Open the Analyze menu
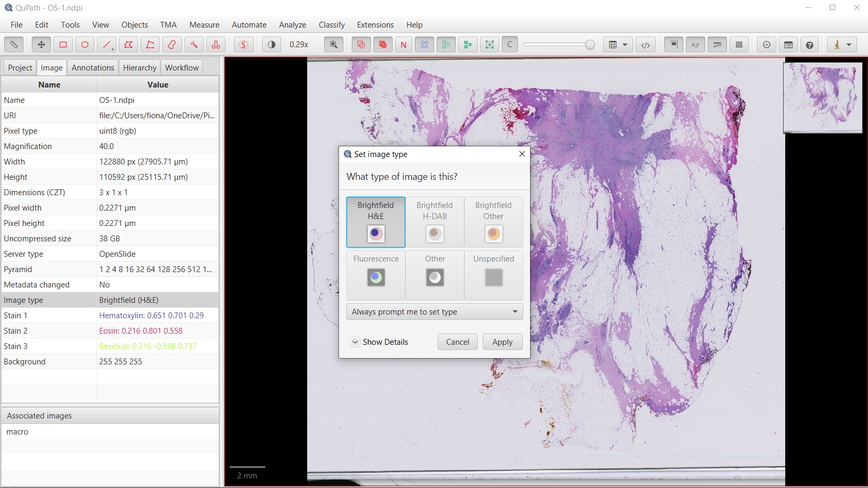 coord(292,25)
